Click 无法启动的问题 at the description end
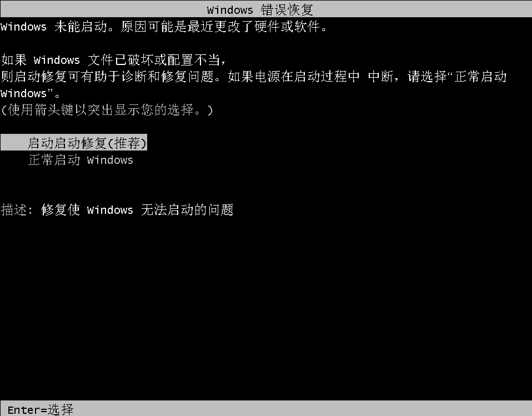 187,210
